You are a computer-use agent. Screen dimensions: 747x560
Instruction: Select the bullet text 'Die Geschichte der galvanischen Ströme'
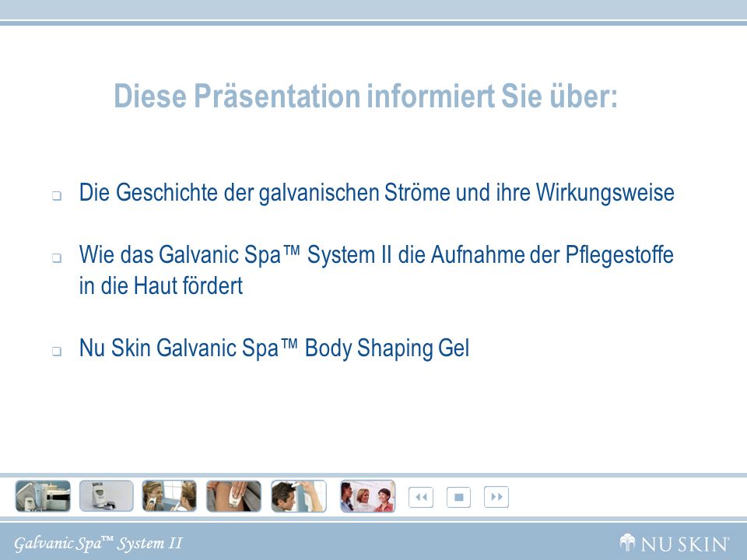point(265,193)
